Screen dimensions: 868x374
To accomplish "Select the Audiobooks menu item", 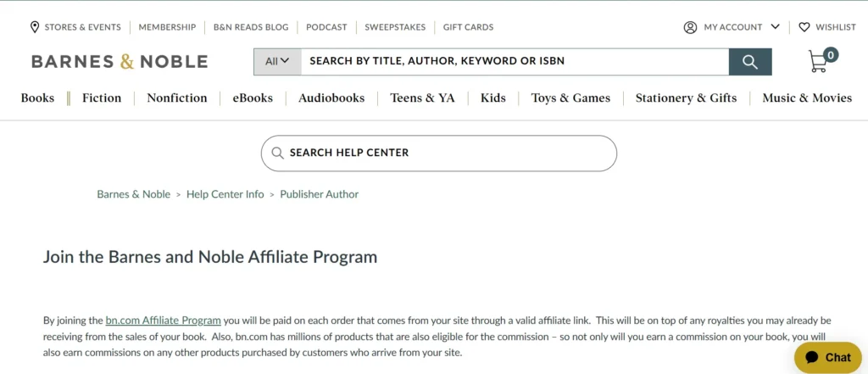I will click(331, 98).
